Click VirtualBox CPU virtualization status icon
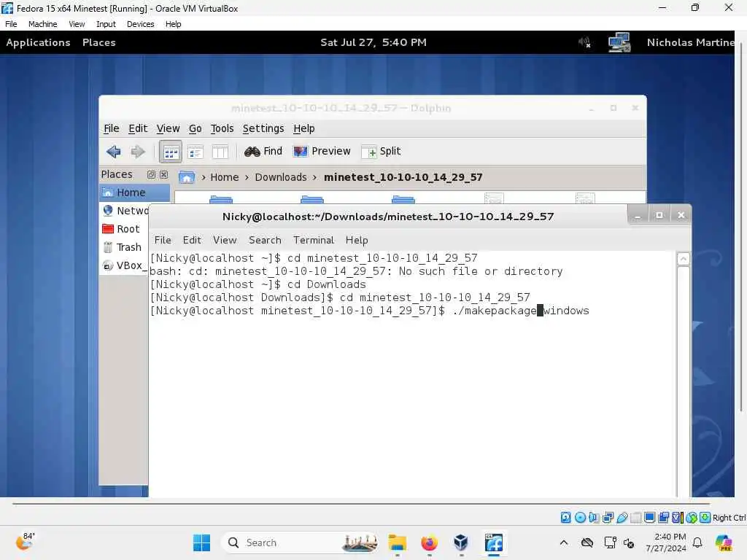 pos(678,518)
